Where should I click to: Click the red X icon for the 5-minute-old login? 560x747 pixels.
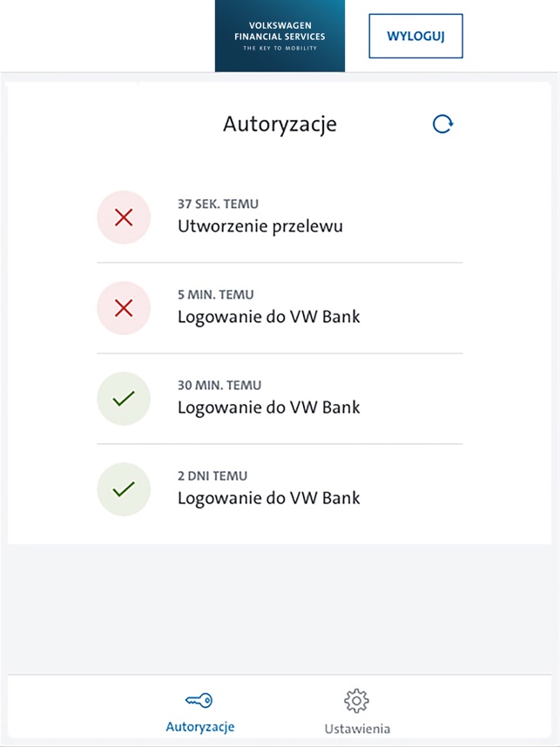click(x=124, y=308)
